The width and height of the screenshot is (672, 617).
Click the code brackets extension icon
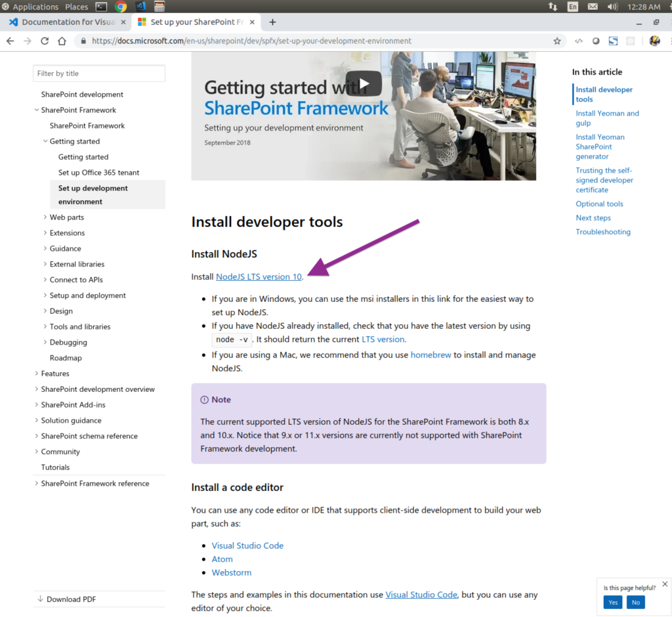(579, 41)
